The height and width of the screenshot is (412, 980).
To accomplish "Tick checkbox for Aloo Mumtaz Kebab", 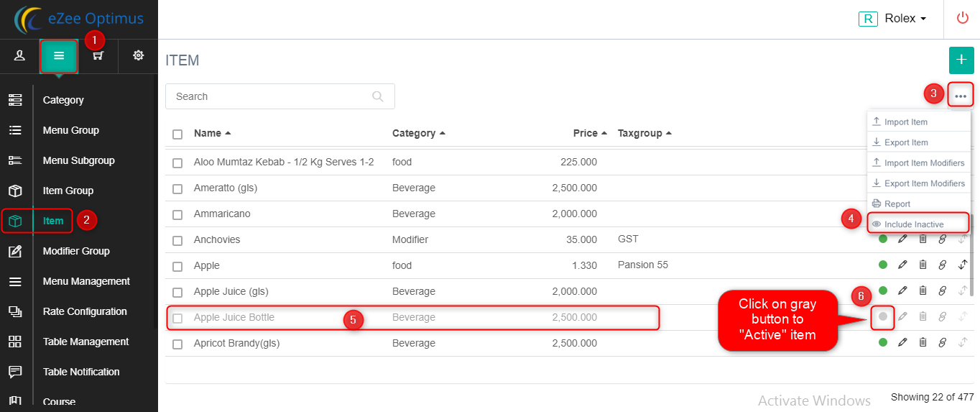I will point(177,163).
